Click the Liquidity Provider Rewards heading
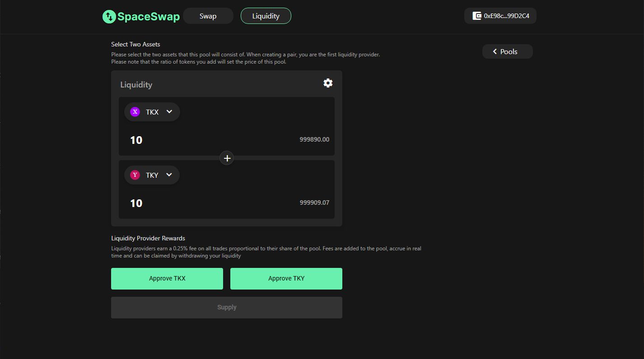 [x=148, y=238]
